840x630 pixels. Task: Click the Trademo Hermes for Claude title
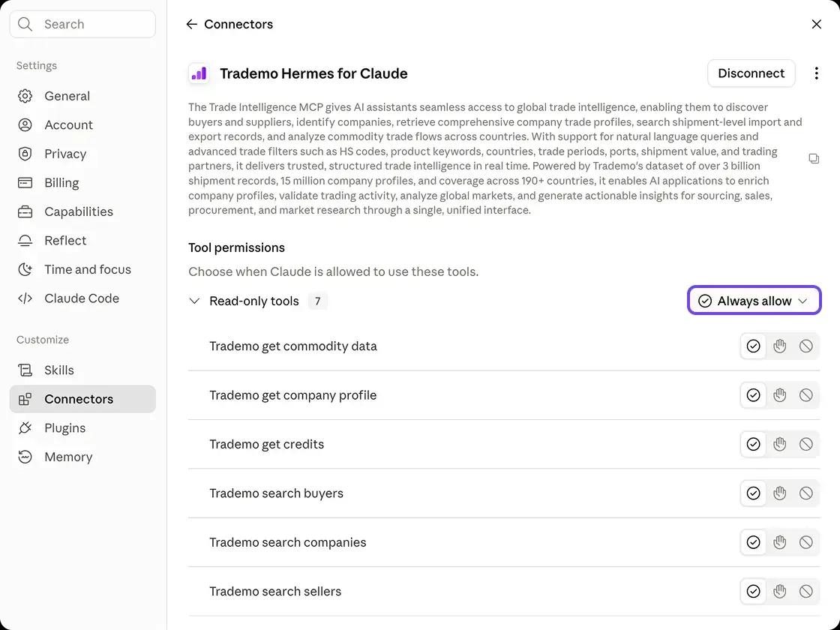pyautogui.click(x=313, y=73)
